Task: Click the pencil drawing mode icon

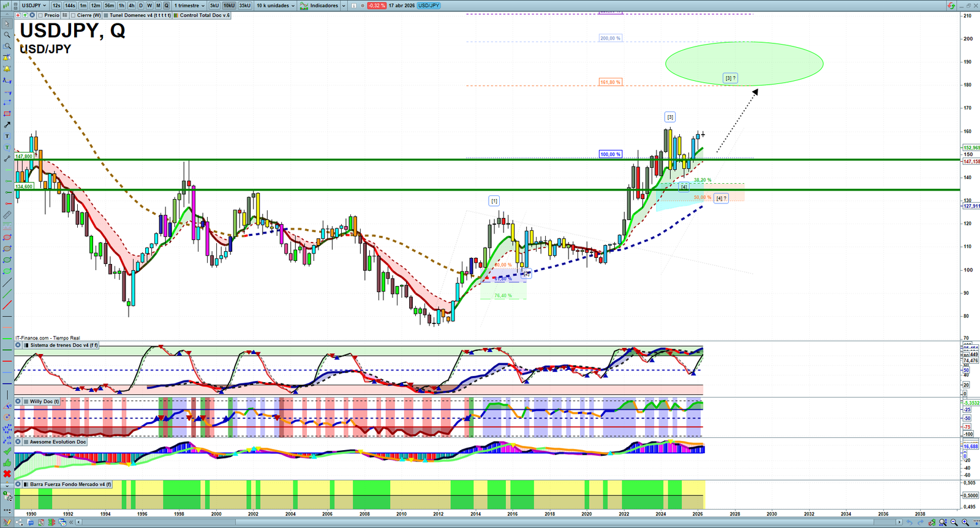Action: point(7,522)
